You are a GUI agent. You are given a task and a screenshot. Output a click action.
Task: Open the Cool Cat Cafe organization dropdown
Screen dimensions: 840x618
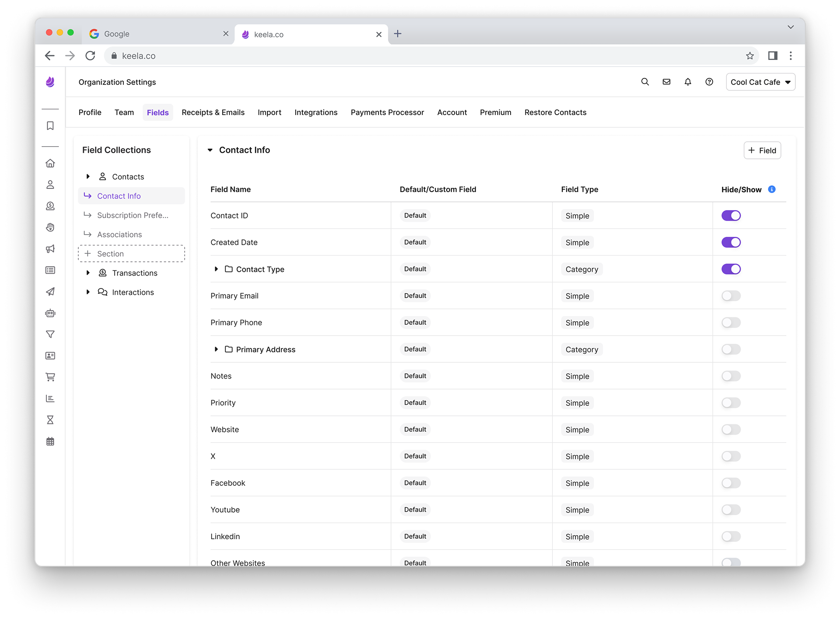point(760,82)
